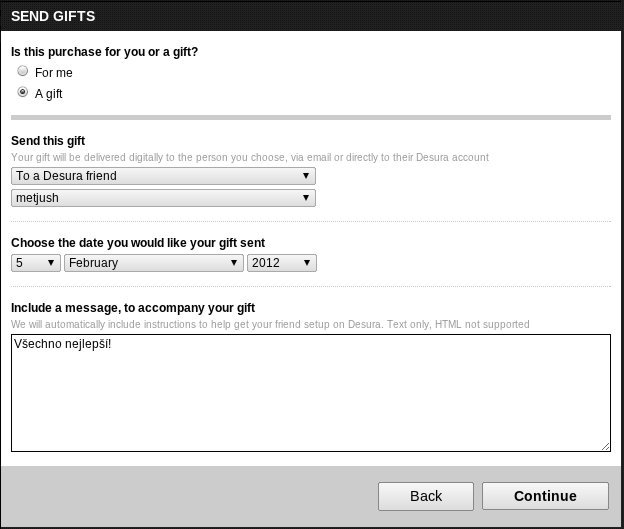
Task: Click the message box resize handle
Action: click(x=605, y=445)
